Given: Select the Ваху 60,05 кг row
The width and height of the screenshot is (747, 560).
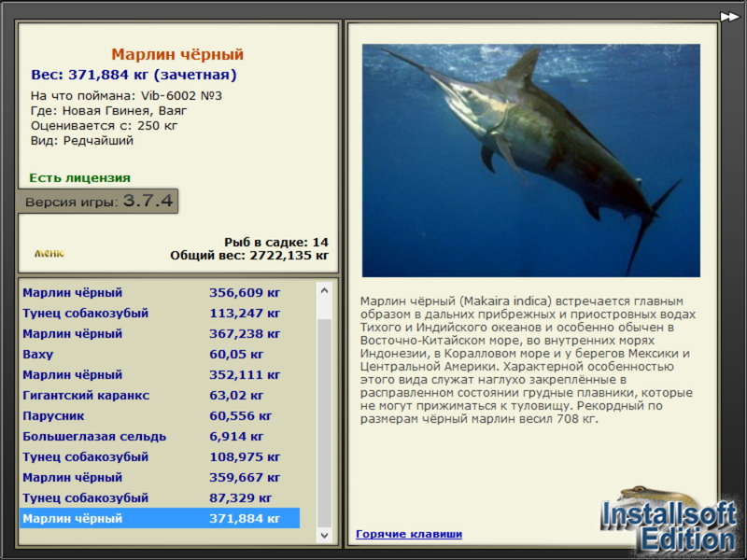Looking at the screenshot, I should [x=160, y=354].
